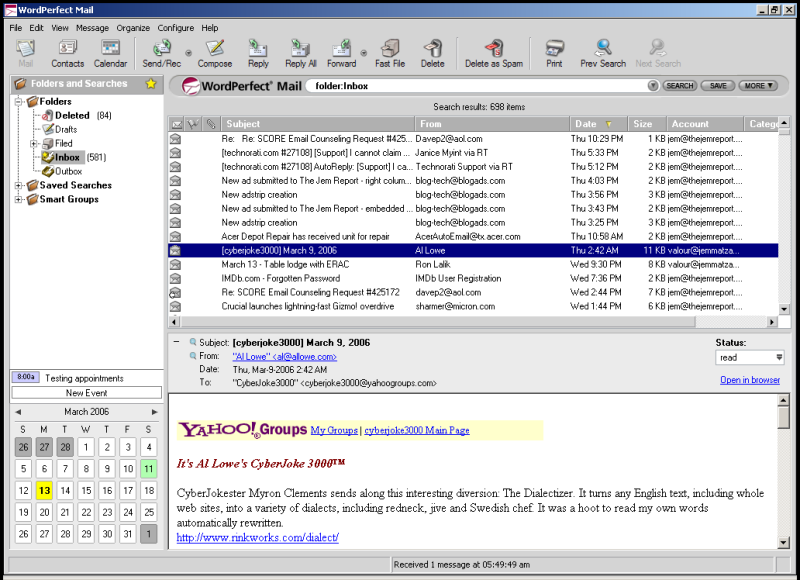This screenshot has width=800, height=580.
Task: Sort by attachment paperclip column header
Action: tap(211, 124)
